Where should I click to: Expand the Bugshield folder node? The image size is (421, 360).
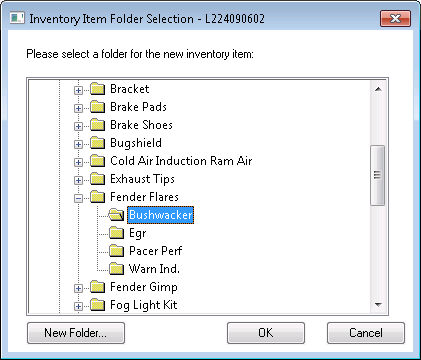pos(78,144)
